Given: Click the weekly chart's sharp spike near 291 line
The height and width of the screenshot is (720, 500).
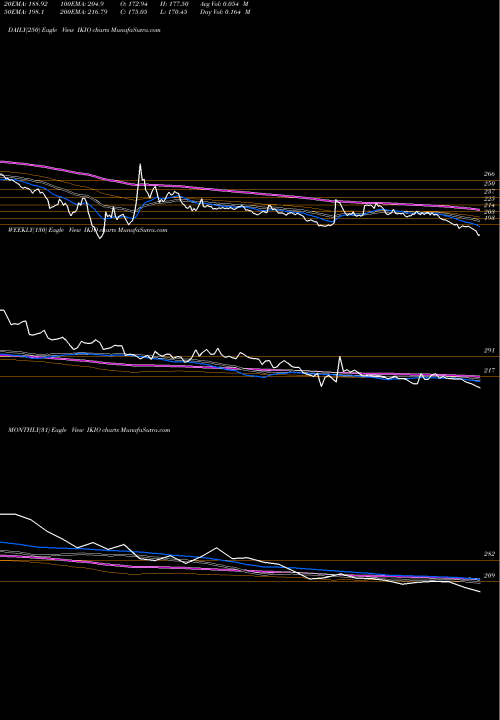Looking at the screenshot, I should click(340, 357).
